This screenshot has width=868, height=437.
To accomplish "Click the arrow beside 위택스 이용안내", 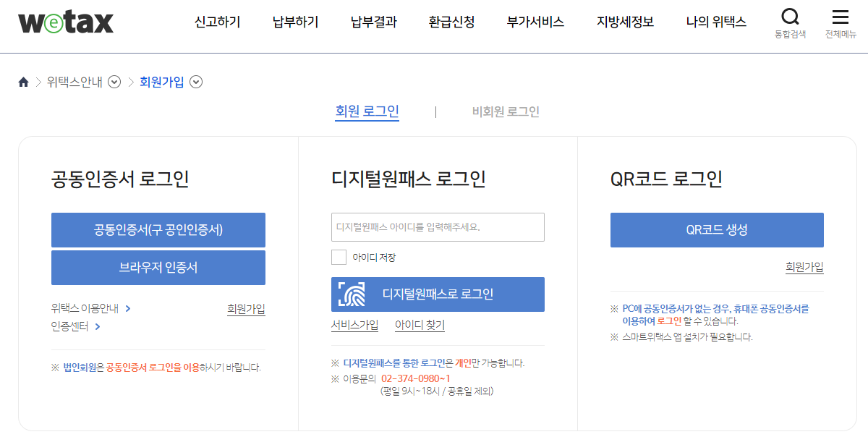I will (128, 308).
